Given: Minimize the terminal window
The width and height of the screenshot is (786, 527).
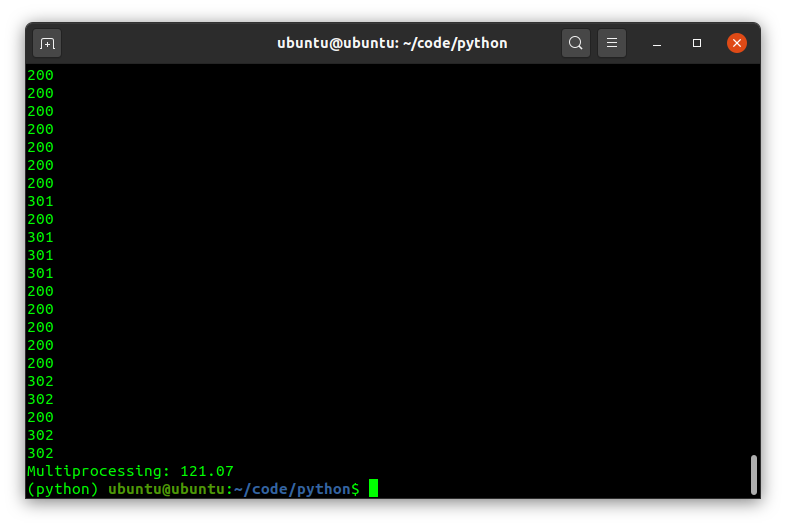Looking at the screenshot, I should pos(657,44).
